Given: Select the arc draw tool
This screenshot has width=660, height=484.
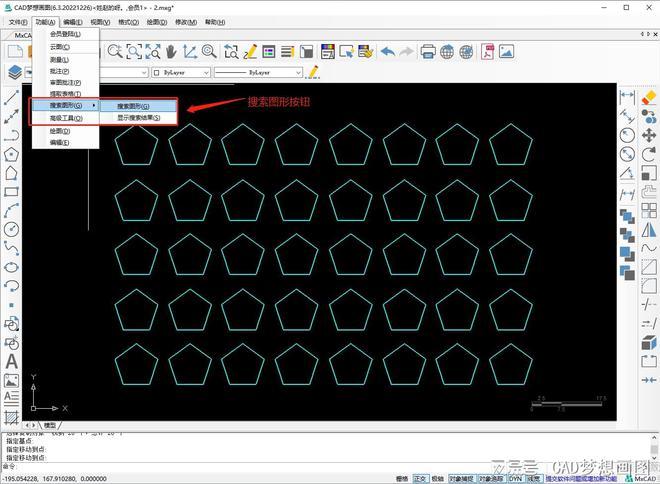Looking at the screenshot, I should pyautogui.click(x=11, y=210).
